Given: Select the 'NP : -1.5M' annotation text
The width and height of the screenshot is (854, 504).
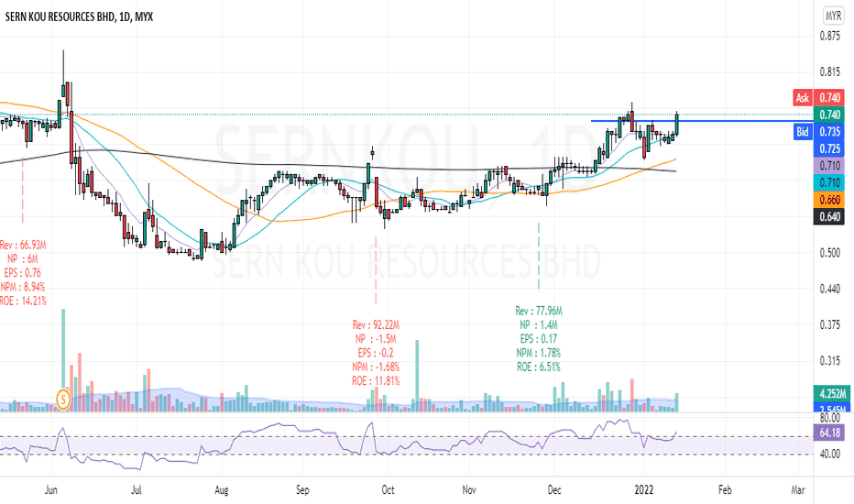Looking at the screenshot, I should [376, 339].
